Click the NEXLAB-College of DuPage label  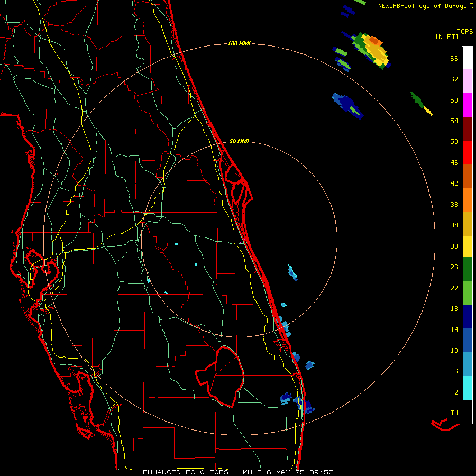(423, 6)
